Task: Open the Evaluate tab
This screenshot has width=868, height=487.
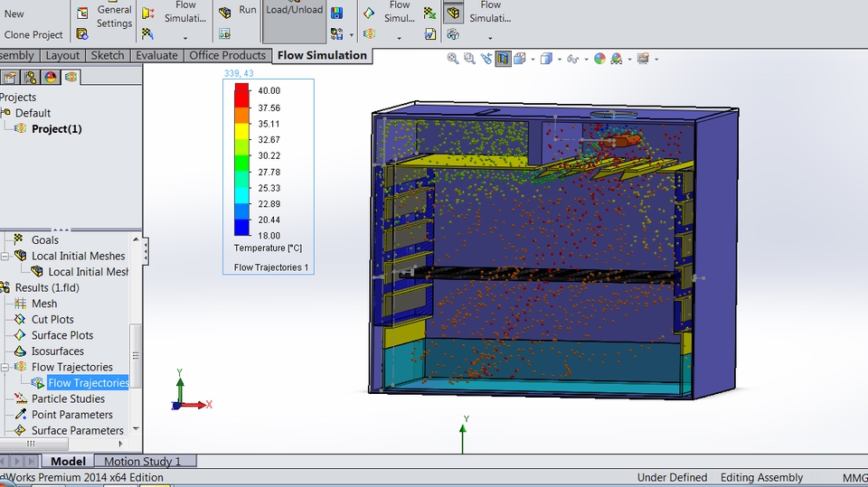Action: tap(156, 55)
